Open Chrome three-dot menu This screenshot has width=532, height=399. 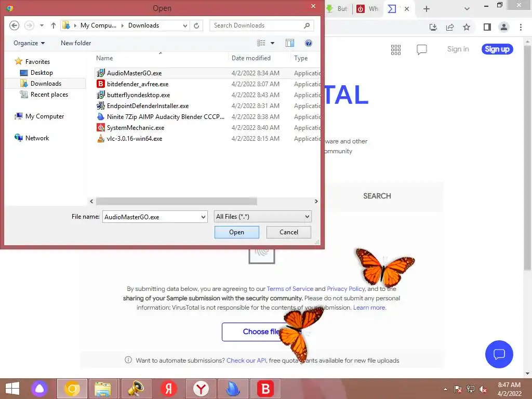coord(521,27)
